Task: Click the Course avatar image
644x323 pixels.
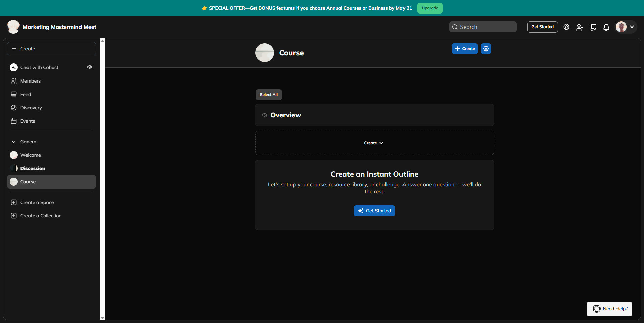Action: pyautogui.click(x=264, y=53)
